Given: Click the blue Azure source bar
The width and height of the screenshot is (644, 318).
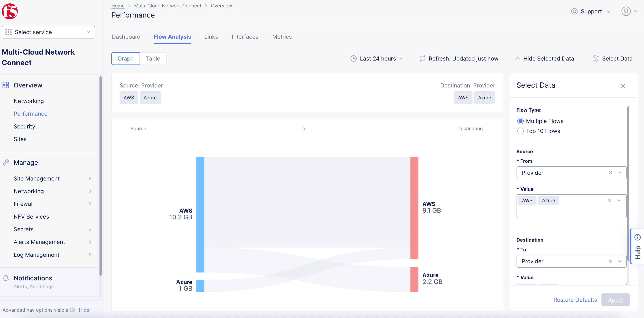Looking at the screenshot, I should coord(200,286).
